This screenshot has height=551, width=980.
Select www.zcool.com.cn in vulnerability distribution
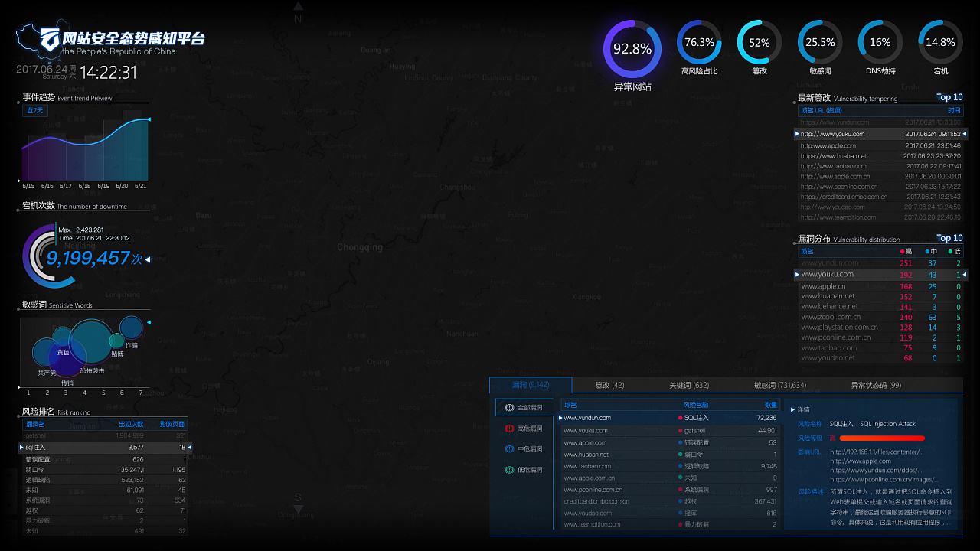[880, 317]
